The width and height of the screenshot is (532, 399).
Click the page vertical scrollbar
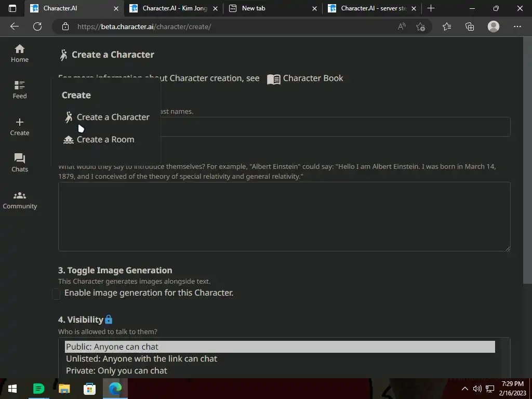pyautogui.click(x=527, y=160)
